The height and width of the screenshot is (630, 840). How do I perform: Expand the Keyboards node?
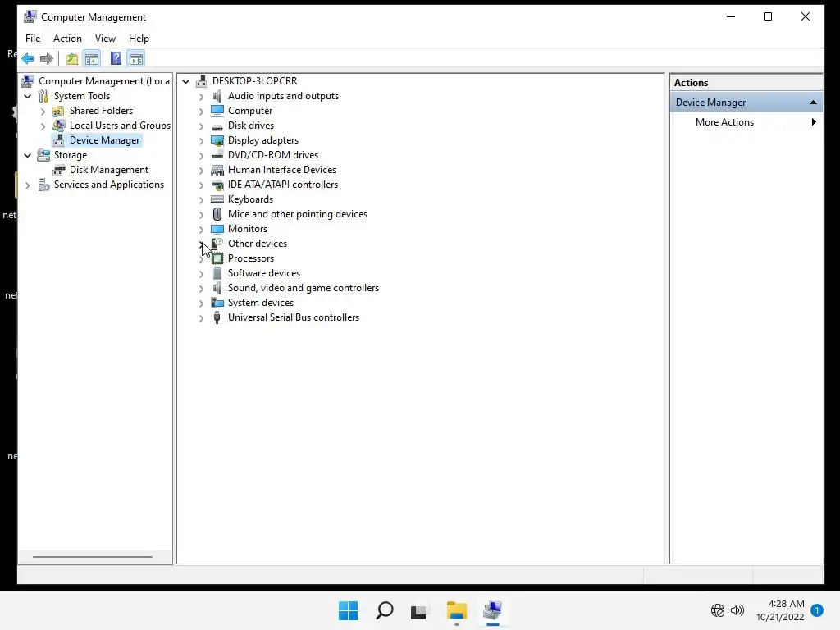[x=202, y=200]
